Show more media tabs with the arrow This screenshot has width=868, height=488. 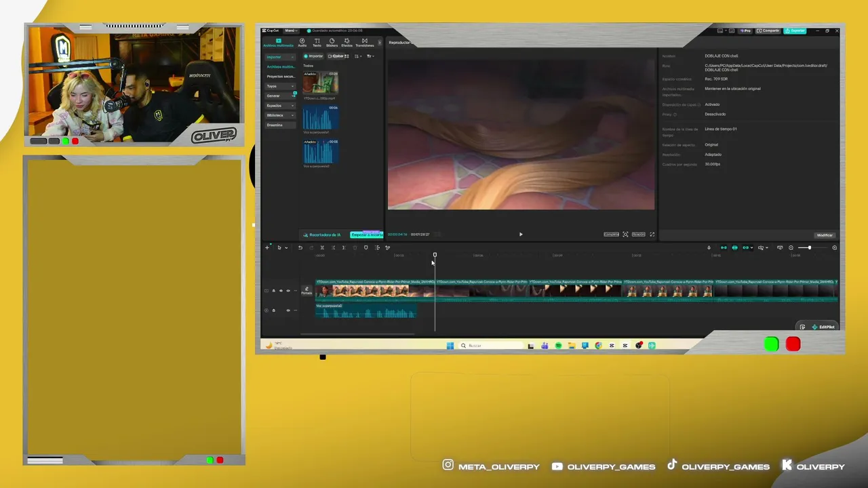point(380,43)
